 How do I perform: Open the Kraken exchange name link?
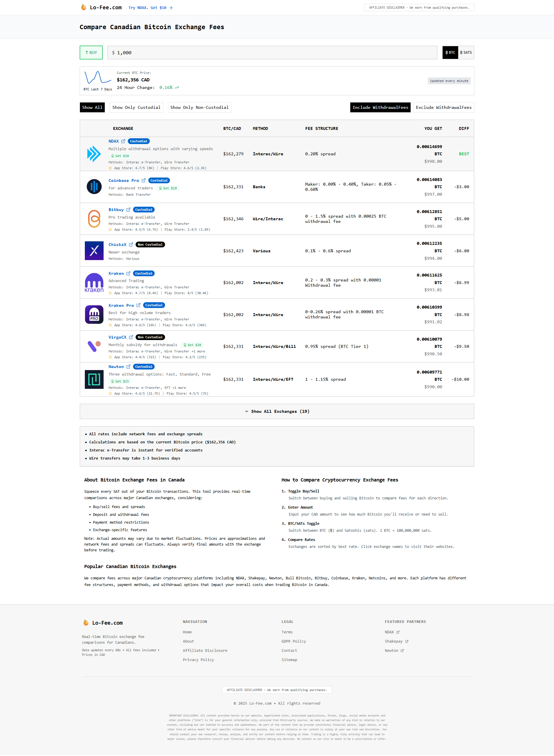116,273
